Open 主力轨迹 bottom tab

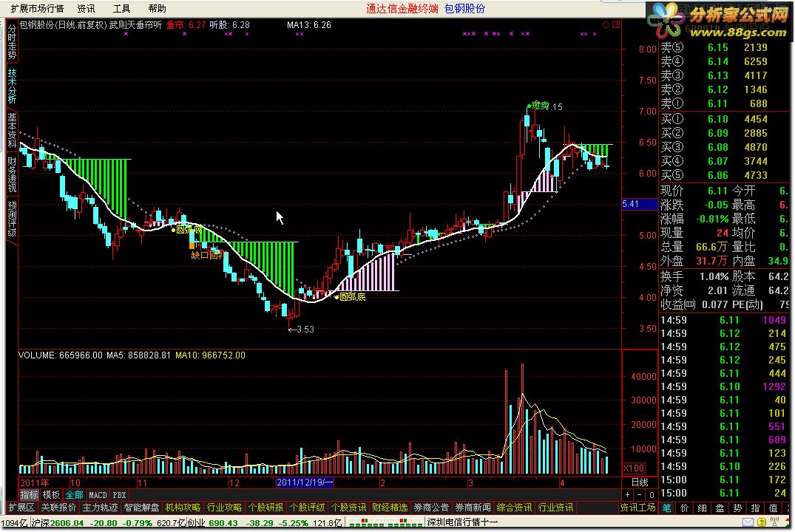pos(100,508)
